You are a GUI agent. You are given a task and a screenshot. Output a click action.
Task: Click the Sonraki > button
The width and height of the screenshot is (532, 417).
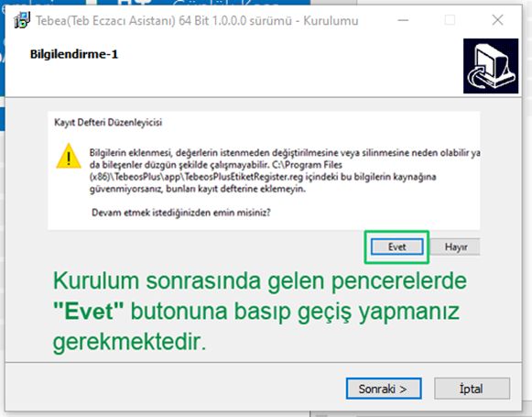coord(384,389)
